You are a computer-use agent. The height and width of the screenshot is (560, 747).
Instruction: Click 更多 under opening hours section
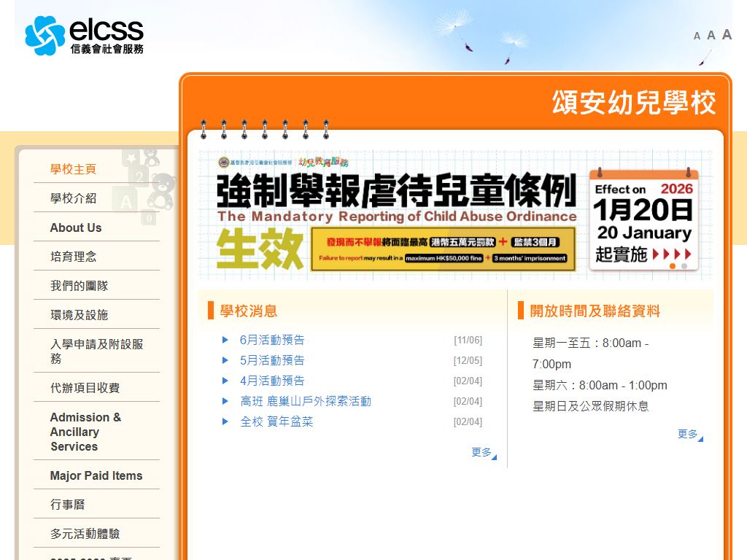[690, 435]
